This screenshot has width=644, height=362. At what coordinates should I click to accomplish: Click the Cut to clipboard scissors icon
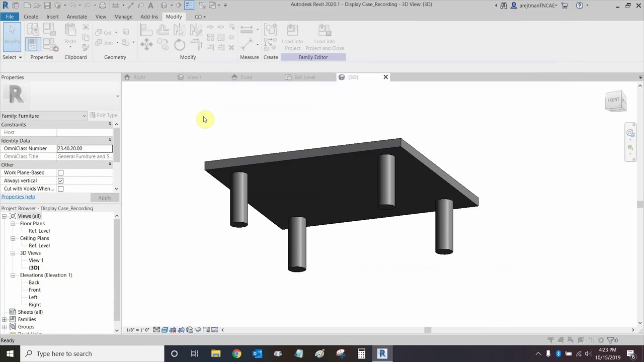click(86, 27)
